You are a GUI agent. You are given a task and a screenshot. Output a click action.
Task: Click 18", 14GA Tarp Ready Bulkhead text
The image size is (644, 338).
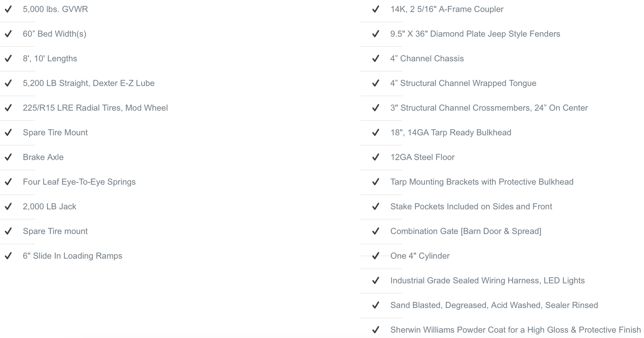coord(451,133)
